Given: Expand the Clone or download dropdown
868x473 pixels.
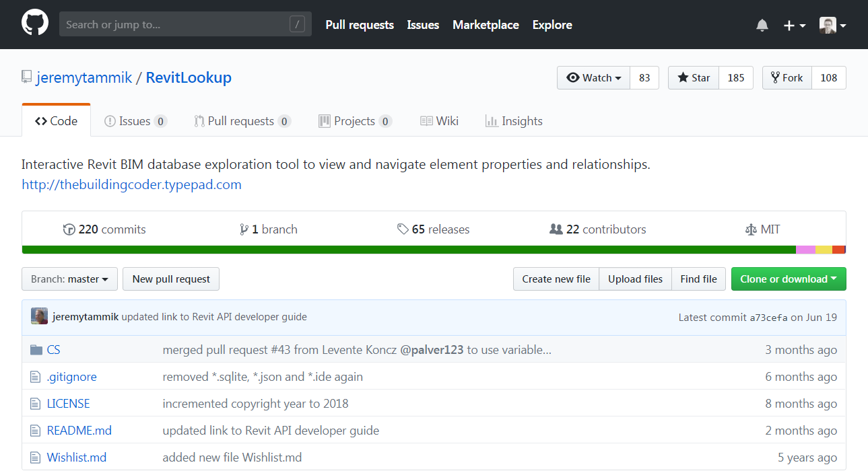Looking at the screenshot, I should [789, 279].
